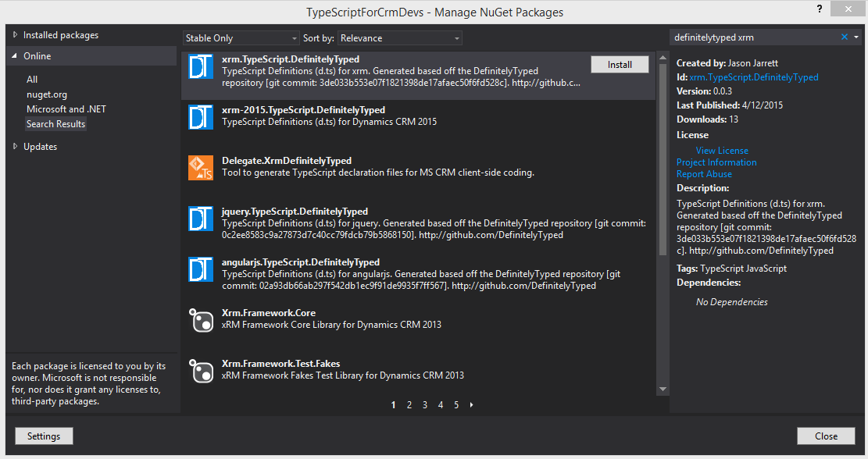Go to results page 2
The image size is (868, 459).
pos(409,405)
